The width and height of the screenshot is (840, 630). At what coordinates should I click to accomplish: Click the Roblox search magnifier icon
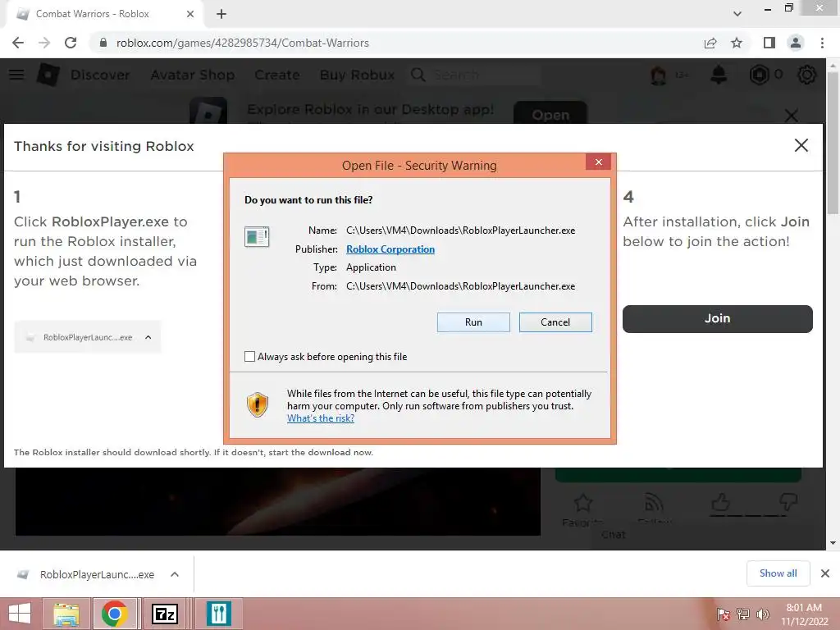pos(418,75)
